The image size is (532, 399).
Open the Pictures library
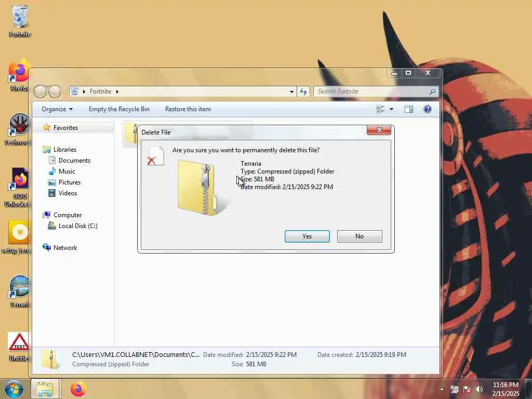(70, 182)
